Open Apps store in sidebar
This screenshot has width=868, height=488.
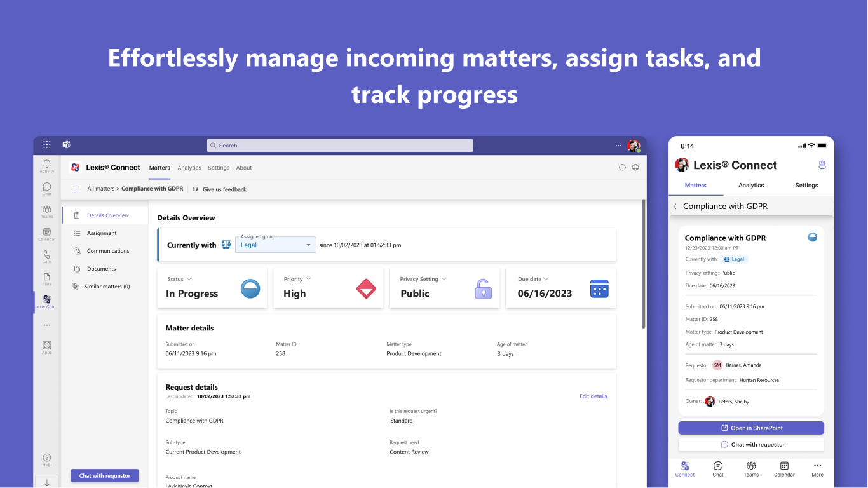tap(47, 347)
